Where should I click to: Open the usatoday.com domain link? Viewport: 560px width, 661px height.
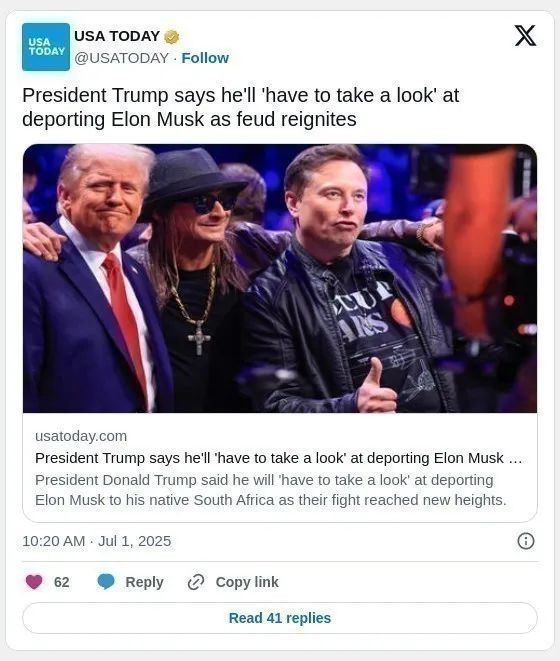point(81,436)
